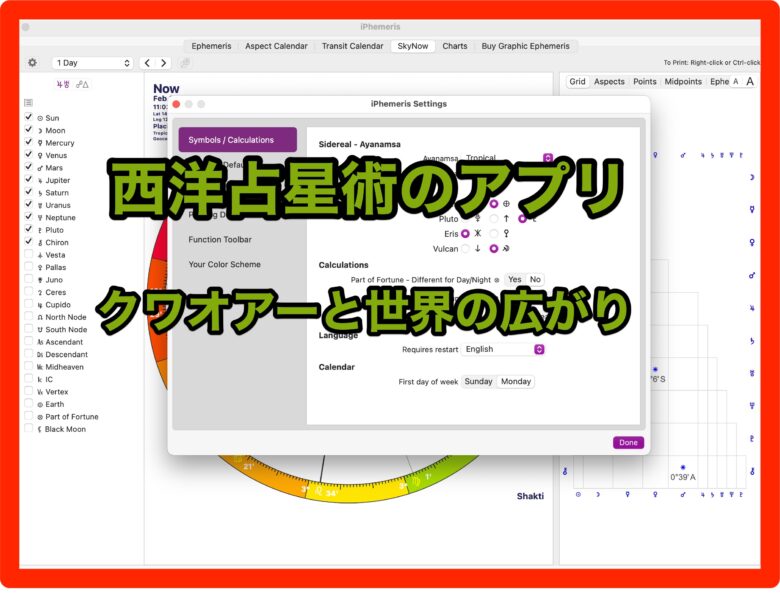Open the gear settings icon in toolbar
Screen dimensions: 780x601
32,63
